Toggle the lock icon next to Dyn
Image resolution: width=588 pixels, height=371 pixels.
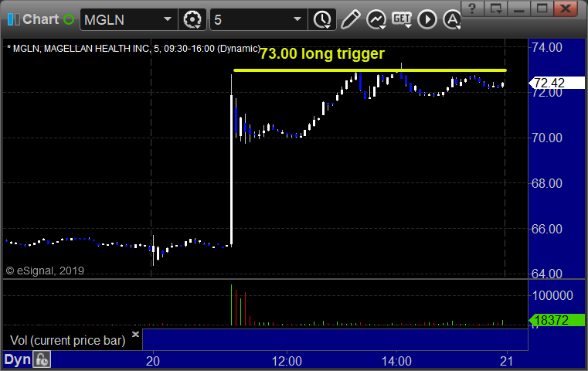tap(42, 359)
